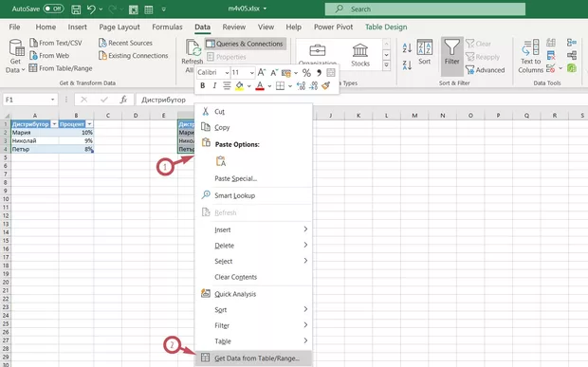
Task: Switch to the Formulas tab
Action: pos(167,27)
